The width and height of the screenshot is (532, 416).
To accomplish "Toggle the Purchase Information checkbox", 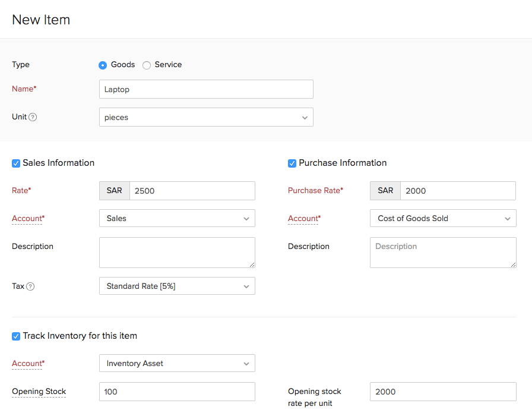I will pos(292,163).
